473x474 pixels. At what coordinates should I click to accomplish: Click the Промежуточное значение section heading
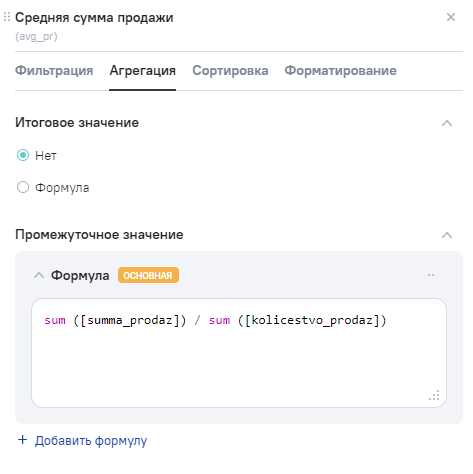[x=99, y=235]
